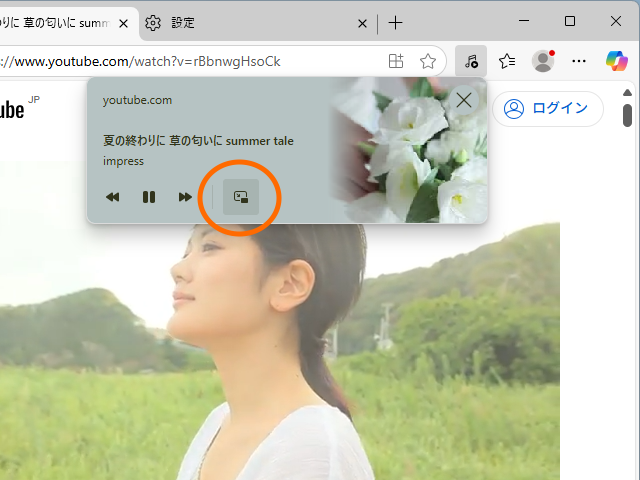This screenshot has width=640, height=480.
Task: Pause the playing media
Action: pos(149,197)
